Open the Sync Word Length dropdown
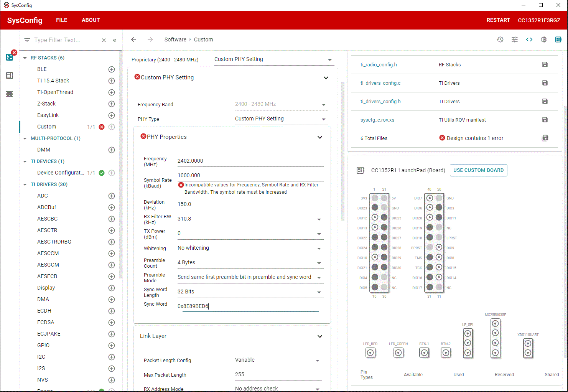 (x=250, y=292)
